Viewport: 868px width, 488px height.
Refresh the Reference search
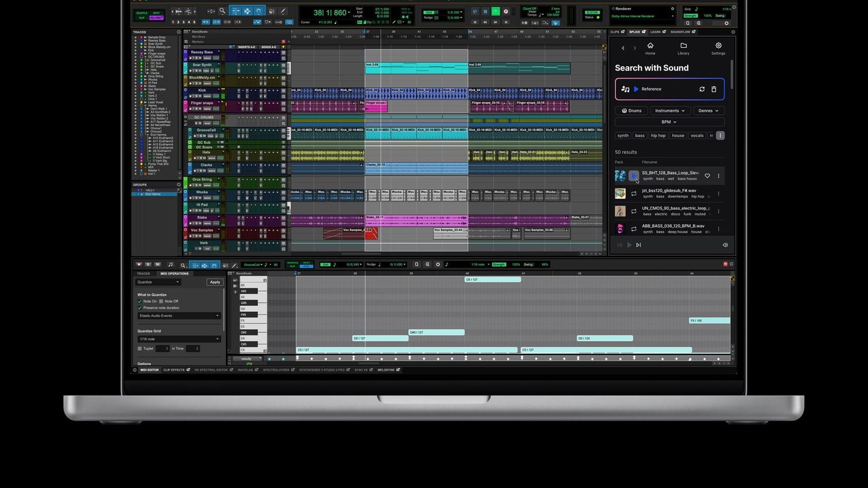(702, 89)
